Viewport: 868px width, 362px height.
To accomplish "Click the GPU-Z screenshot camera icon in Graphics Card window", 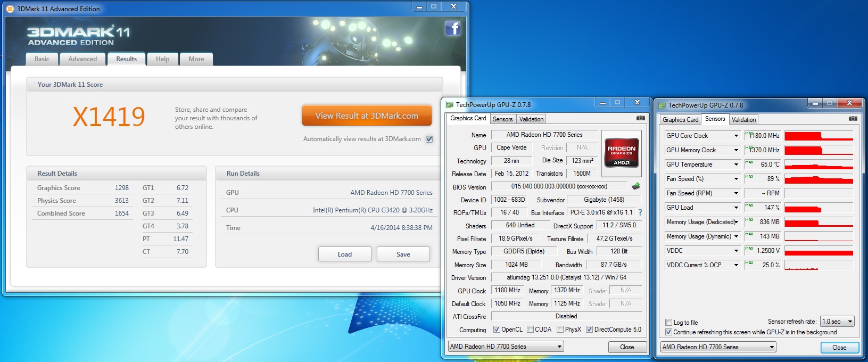I will 641,118.
